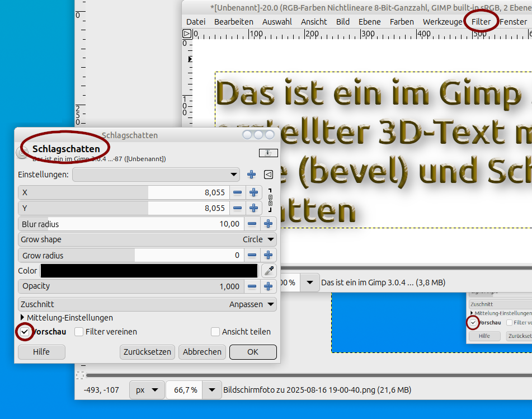
Task: Click the Grow radius slider field
Action: click(131, 255)
